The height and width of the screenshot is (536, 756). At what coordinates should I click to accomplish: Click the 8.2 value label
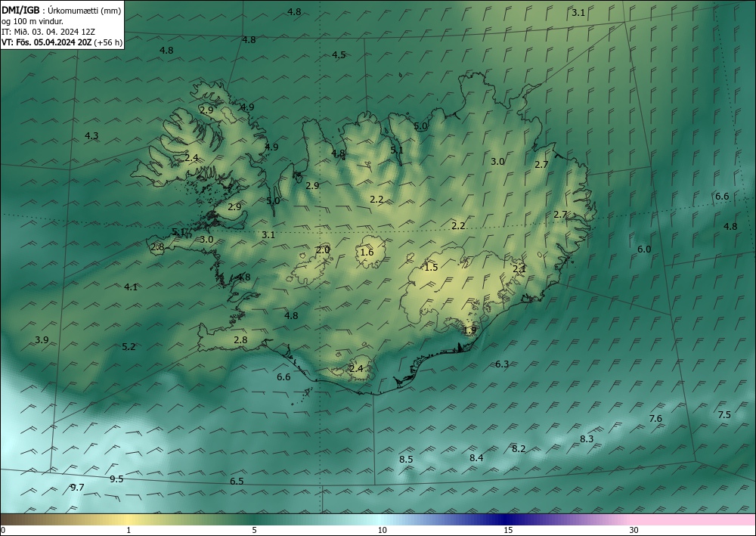pos(519,449)
